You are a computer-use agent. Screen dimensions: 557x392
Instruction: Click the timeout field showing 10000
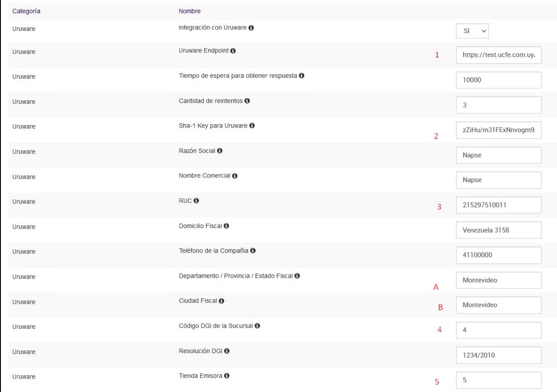click(498, 80)
